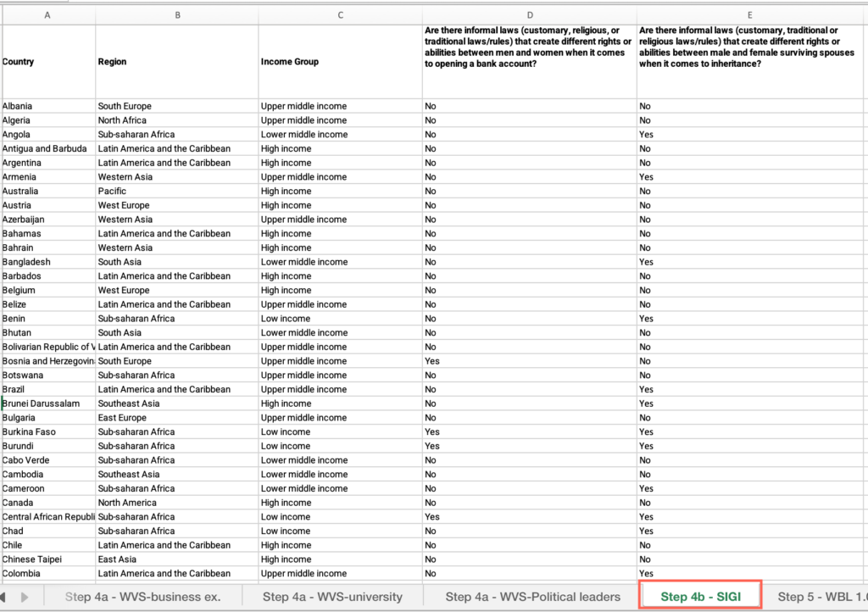The height and width of the screenshot is (612, 868).
Task: Click the Income Group header cell
Action: [x=341, y=62]
